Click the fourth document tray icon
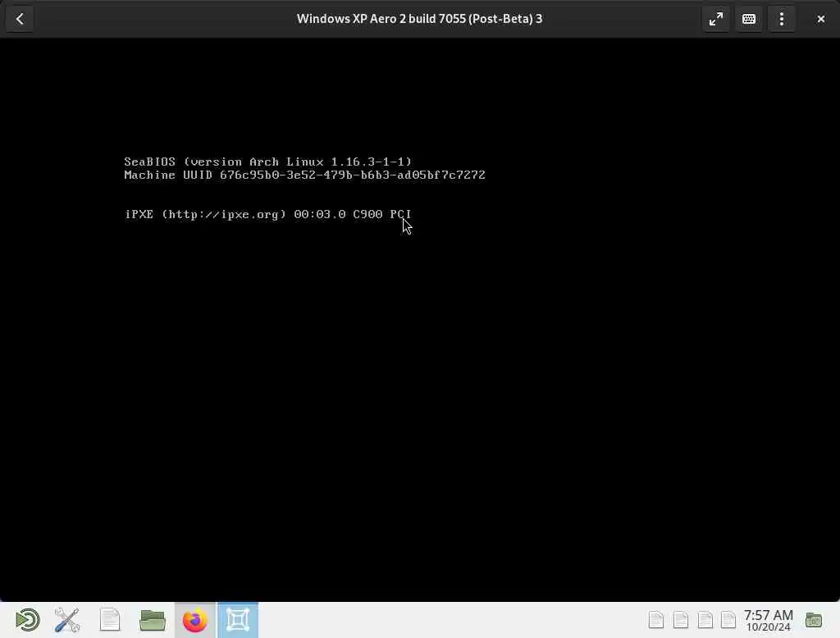The image size is (840, 638). (728, 620)
